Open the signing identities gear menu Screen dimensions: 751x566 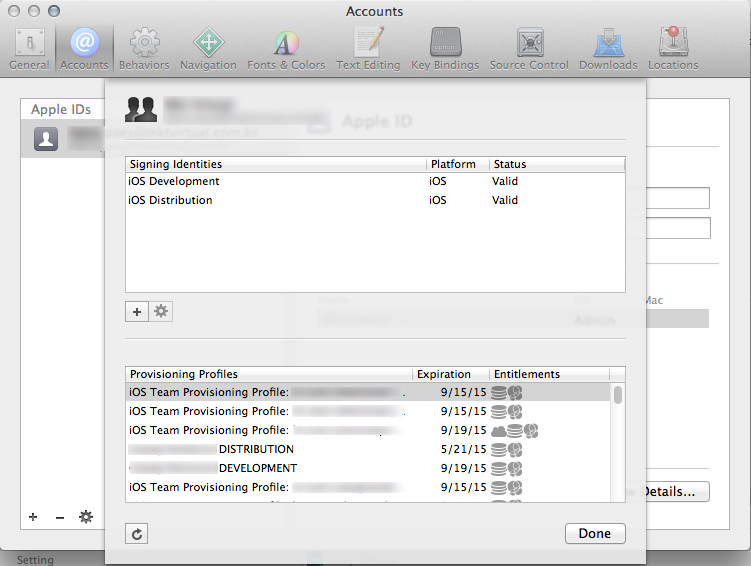(161, 312)
